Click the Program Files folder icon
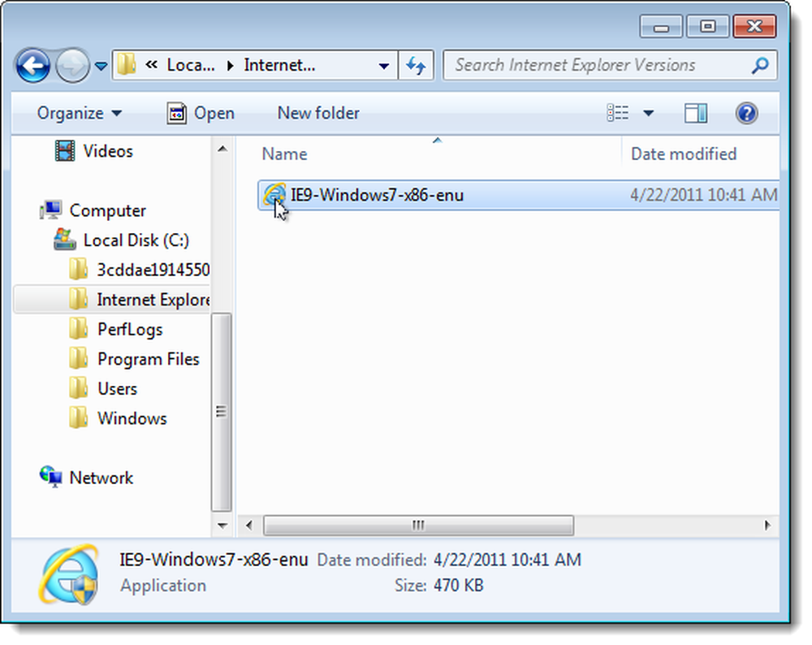 point(78,358)
